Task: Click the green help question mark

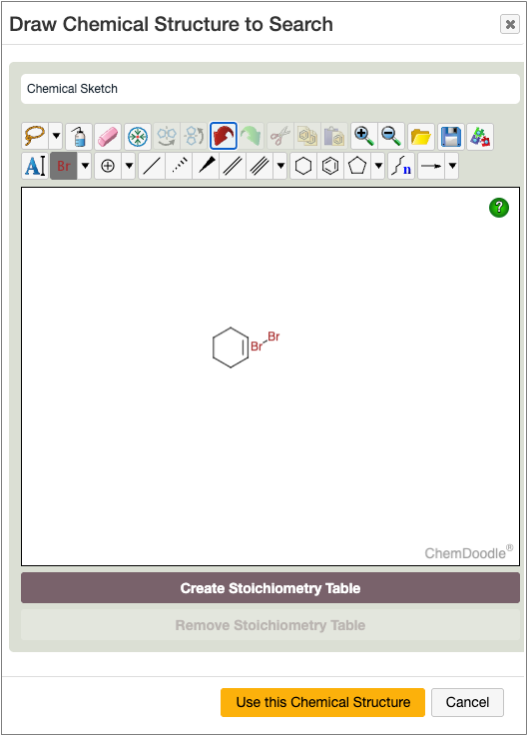Action: tap(499, 207)
